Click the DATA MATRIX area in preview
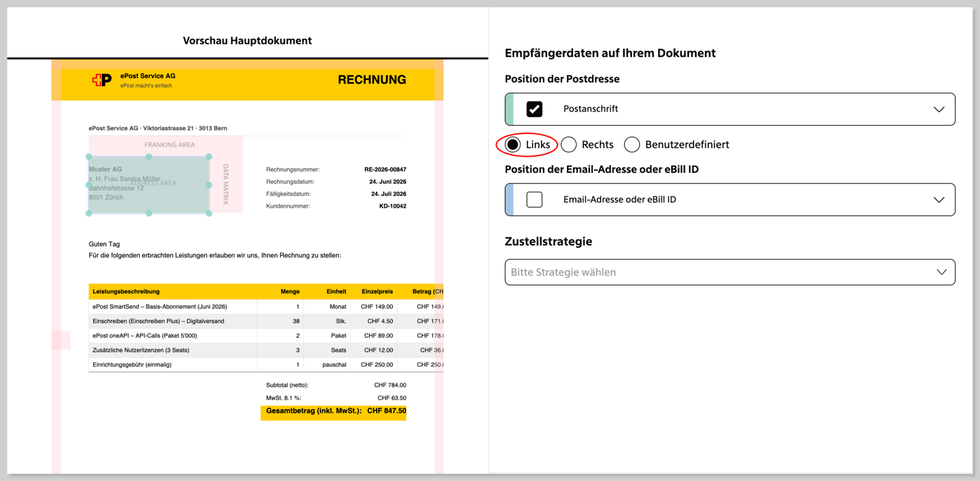The width and height of the screenshot is (980, 481). pyautogui.click(x=226, y=185)
